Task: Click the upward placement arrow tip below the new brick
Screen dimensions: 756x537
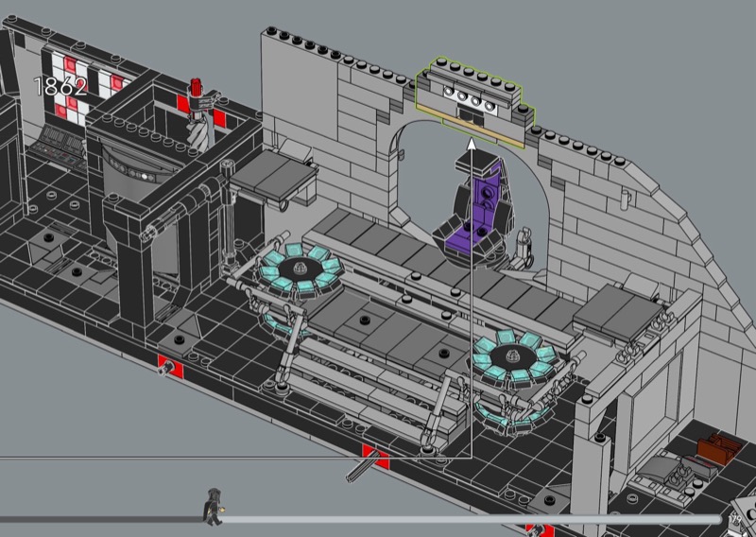Action: pyautogui.click(x=471, y=146)
